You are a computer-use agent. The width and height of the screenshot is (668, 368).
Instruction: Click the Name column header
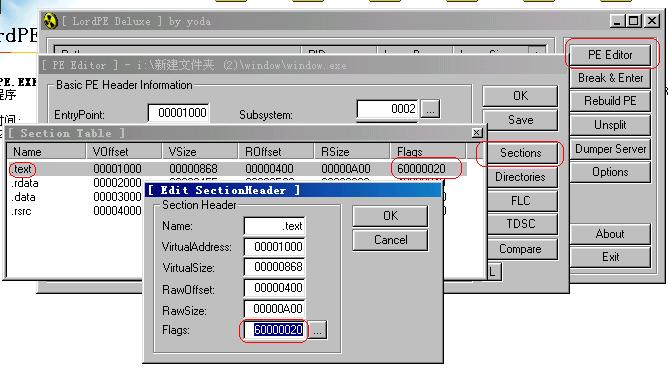[x=46, y=152]
